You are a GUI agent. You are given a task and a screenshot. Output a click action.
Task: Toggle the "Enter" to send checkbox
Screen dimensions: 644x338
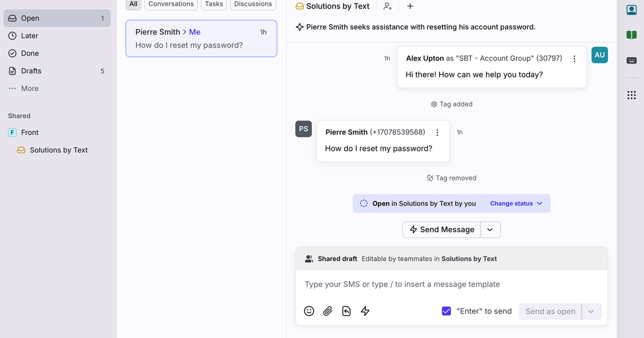coord(447,311)
